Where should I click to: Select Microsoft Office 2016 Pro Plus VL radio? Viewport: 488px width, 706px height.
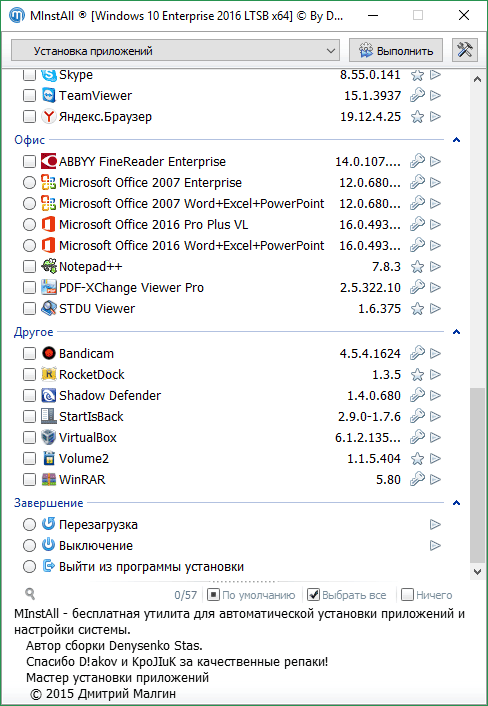point(29,224)
